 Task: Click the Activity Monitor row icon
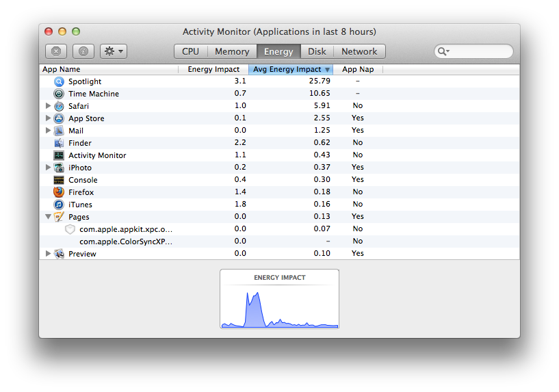(x=59, y=155)
